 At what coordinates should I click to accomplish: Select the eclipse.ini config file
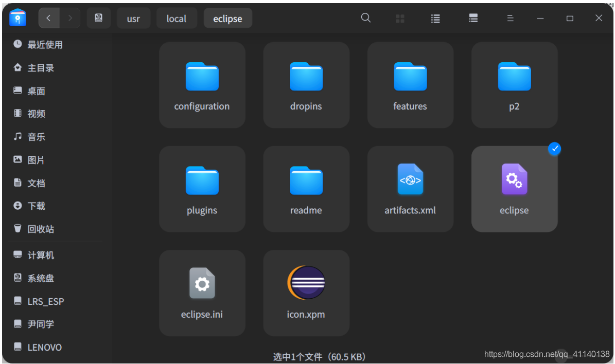point(202,293)
